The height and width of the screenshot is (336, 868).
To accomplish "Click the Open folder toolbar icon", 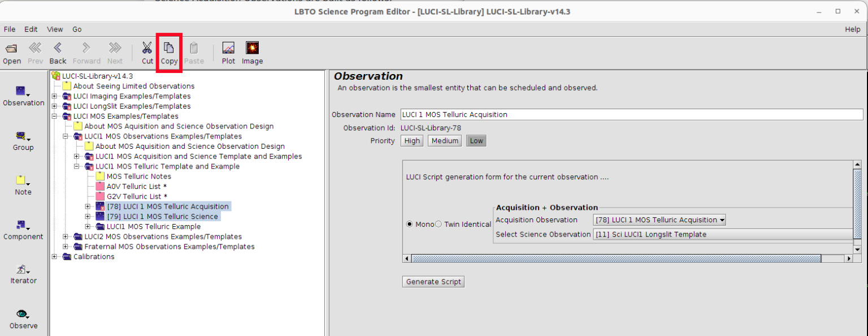I will (x=11, y=49).
